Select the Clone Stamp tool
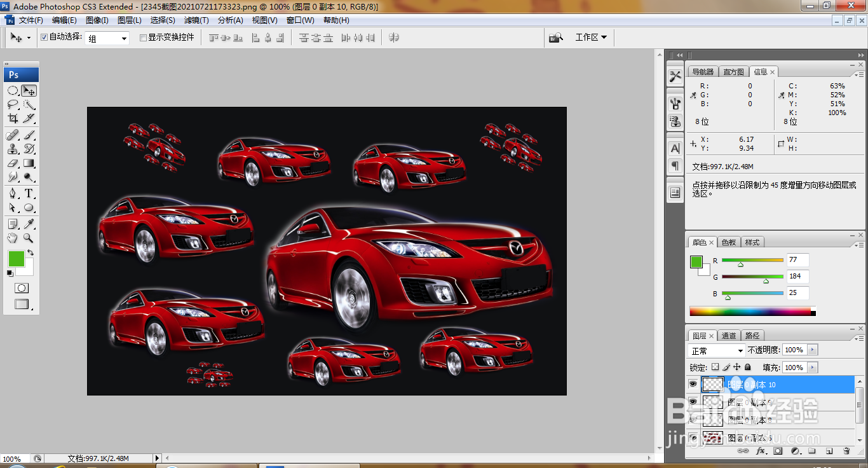The height and width of the screenshot is (468, 868). pyautogui.click(x=13, y=149)
